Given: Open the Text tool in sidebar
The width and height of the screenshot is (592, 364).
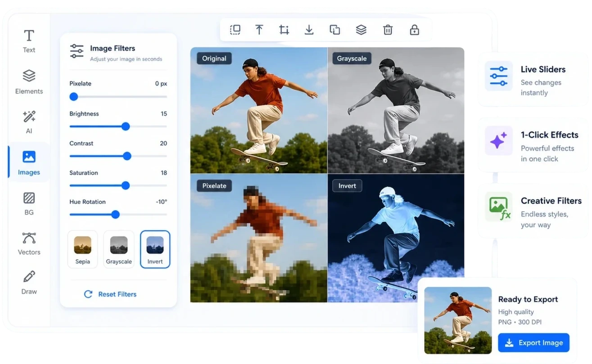Looking at the screenshot, I should 29,41.
